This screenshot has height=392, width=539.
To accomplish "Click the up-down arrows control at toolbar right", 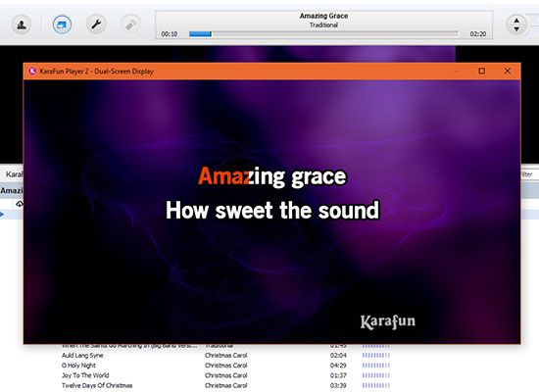I will click(x=516, y=24).
